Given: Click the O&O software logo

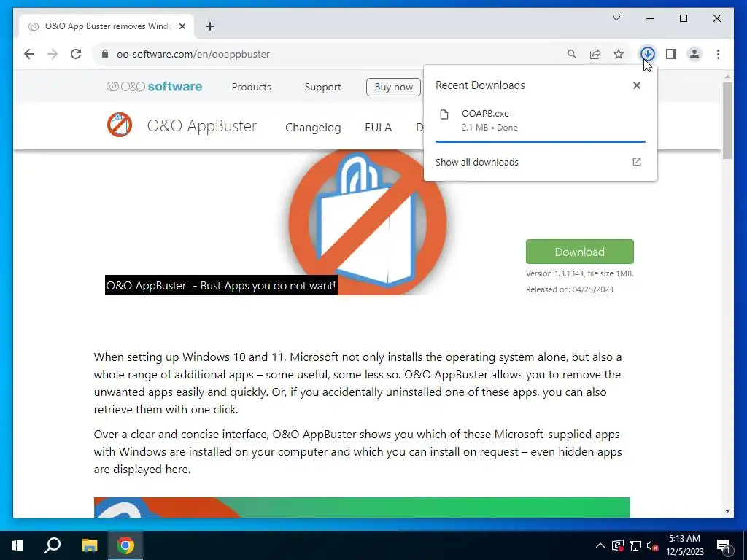Looking at the screenshot, I should [x=154, y=86].
